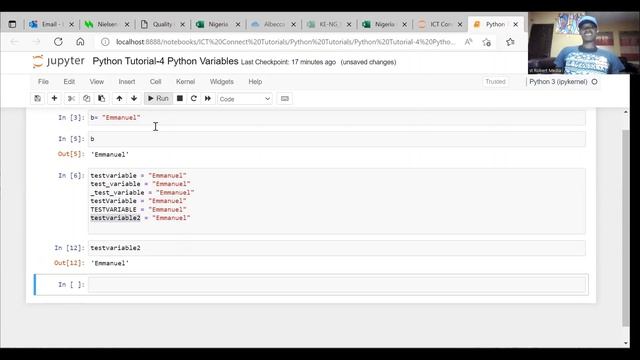Screen dimensions: 640x360
Task: Interrupt the kernel stop icon
Action: (x=180, y=99)
